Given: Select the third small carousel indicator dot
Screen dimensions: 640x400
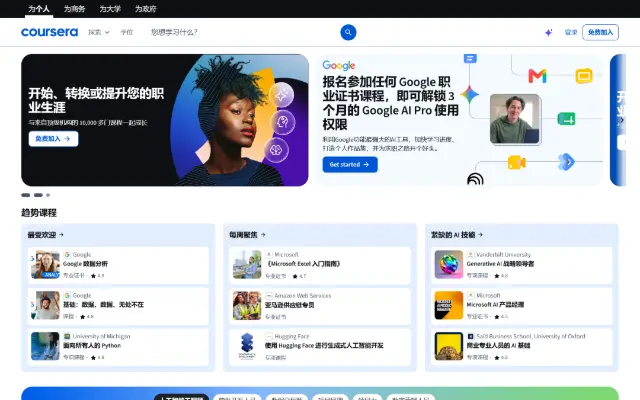Looking at the screenshot, I should (x=48, y=195).
